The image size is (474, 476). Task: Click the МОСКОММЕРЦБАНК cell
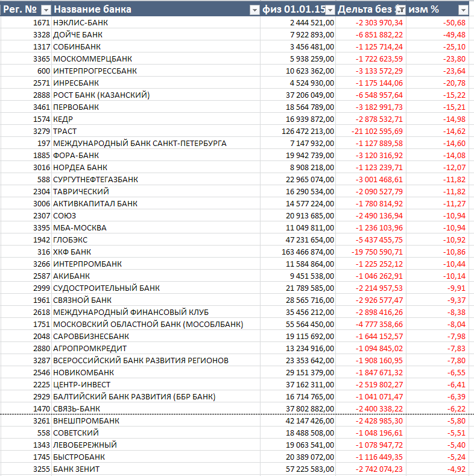click(x=156, y=59)
